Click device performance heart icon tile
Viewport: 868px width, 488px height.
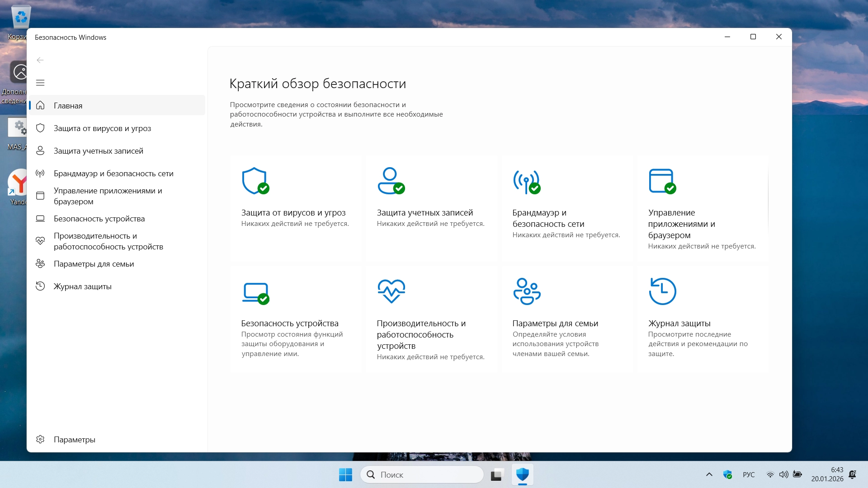(x=391, y=291)
